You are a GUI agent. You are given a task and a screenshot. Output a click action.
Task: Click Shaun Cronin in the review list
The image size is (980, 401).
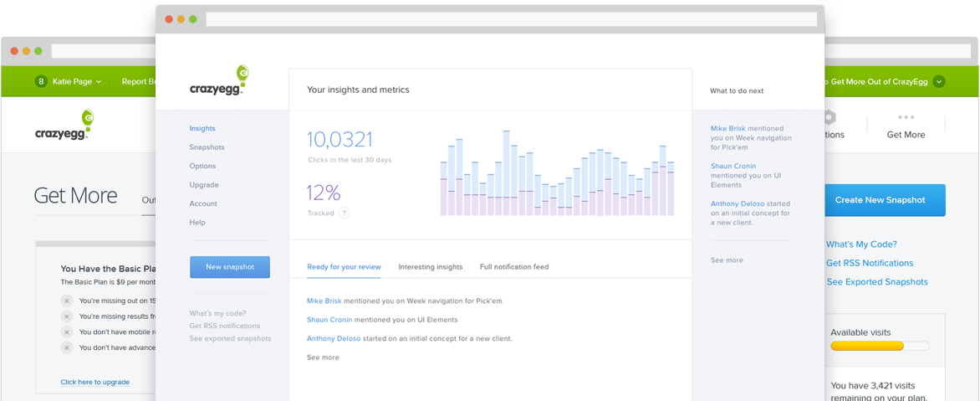(x=330, y=320)
